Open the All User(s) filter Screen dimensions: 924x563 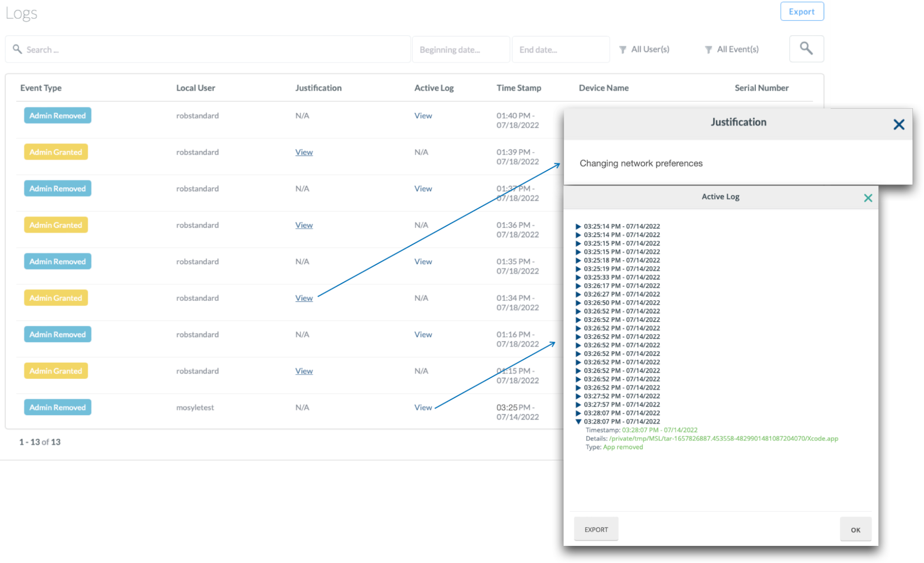pos(644,49)
